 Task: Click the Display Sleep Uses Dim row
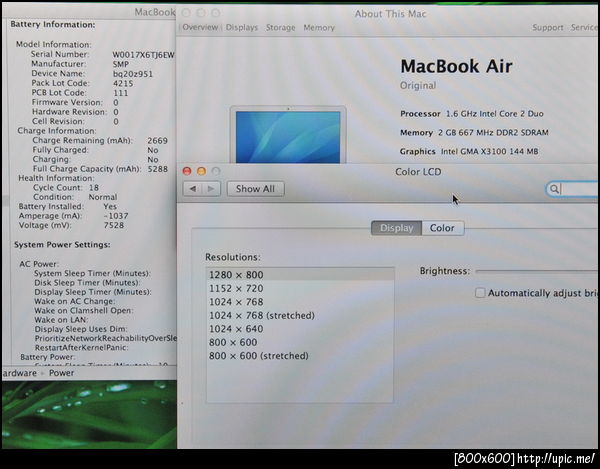pyautogui.click(x=81, y=329)
